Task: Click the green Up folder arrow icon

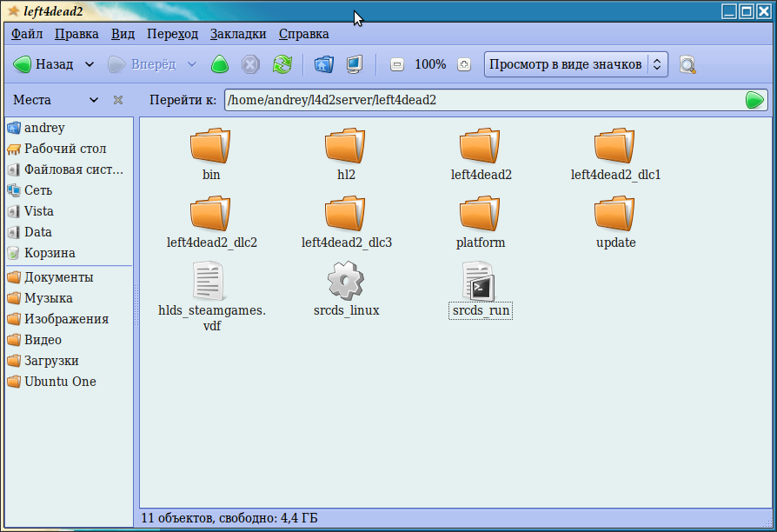Action: (x=220, y=64)
